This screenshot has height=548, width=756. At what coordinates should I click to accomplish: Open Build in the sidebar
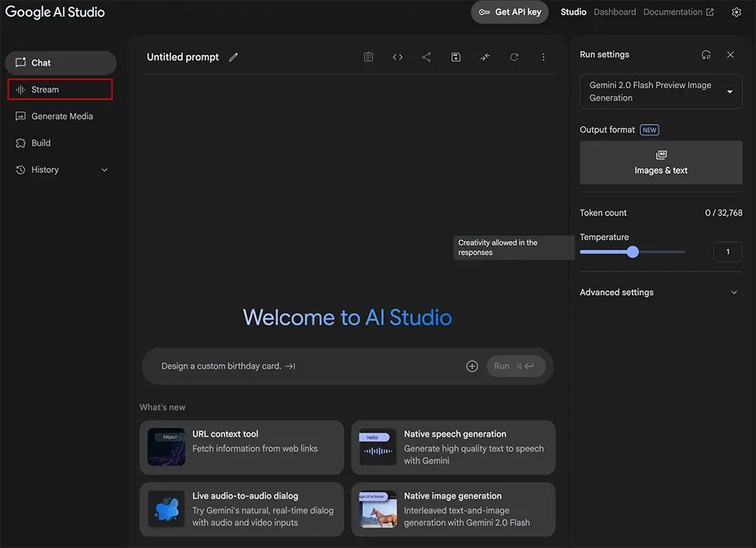point(60,143)
